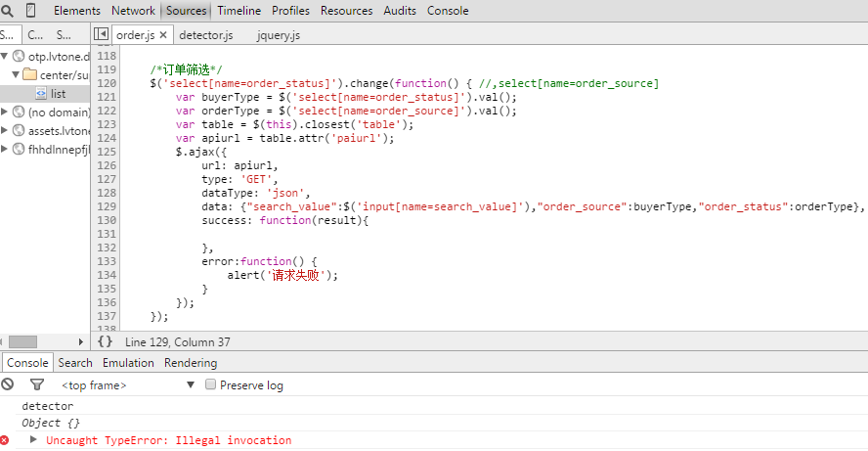Toggle device mode phone icon
The width and height of the screenshot is (868, 451).
point(31,10)
